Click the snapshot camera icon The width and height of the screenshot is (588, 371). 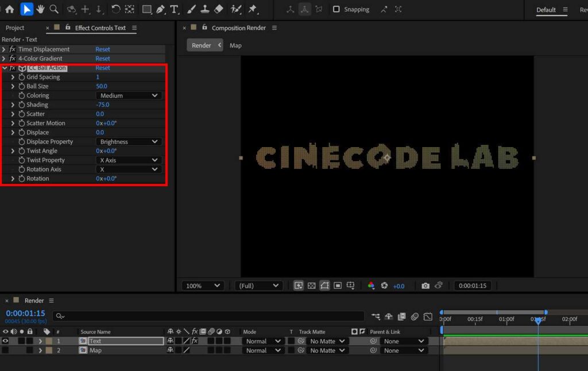(x=425, y=286)
